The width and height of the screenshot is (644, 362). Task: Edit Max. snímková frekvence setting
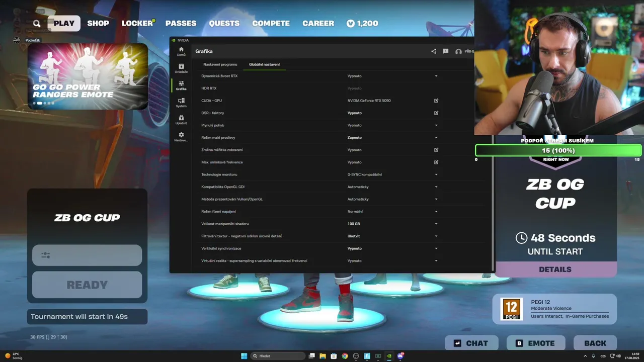coord(436,162)
